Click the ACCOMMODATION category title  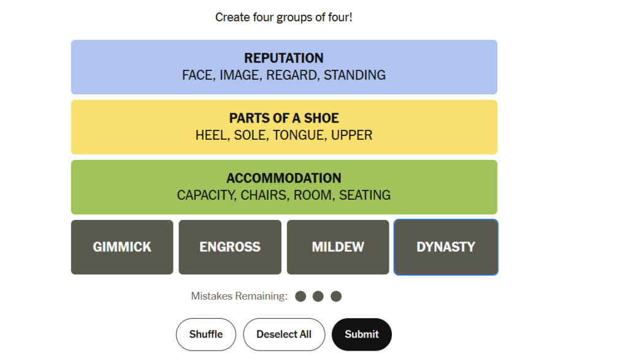point(284,178)
